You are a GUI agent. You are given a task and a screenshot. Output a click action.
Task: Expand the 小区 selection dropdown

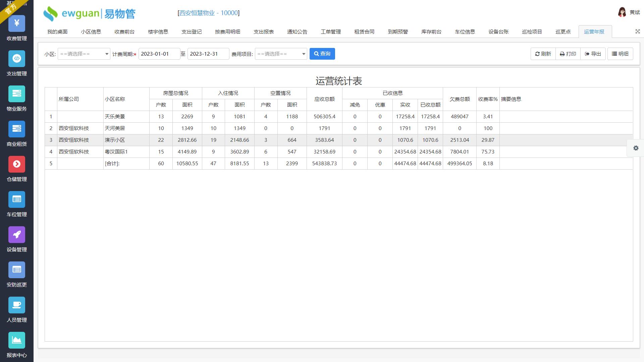[84, 54]
